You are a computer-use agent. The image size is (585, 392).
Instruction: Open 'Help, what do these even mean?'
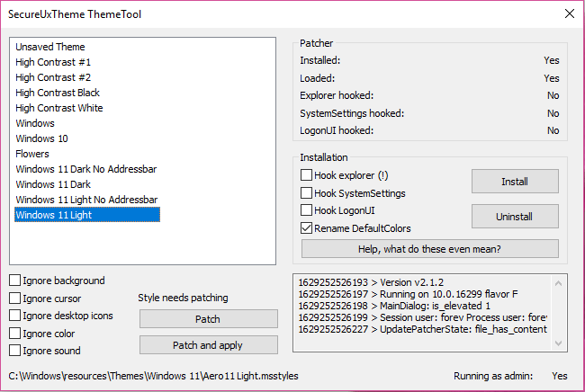(x=430, y=249)
